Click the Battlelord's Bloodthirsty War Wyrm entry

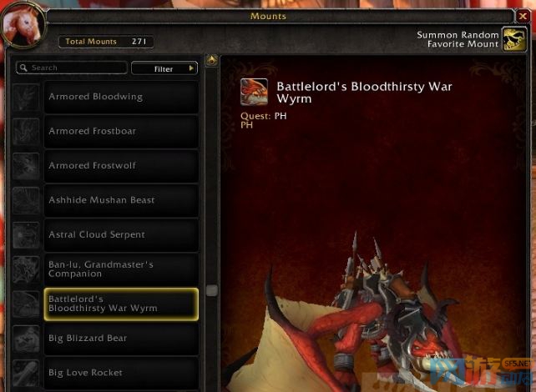click(x=121, y=304)
